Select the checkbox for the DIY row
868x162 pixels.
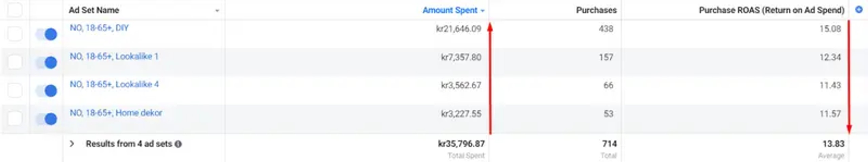15,34
